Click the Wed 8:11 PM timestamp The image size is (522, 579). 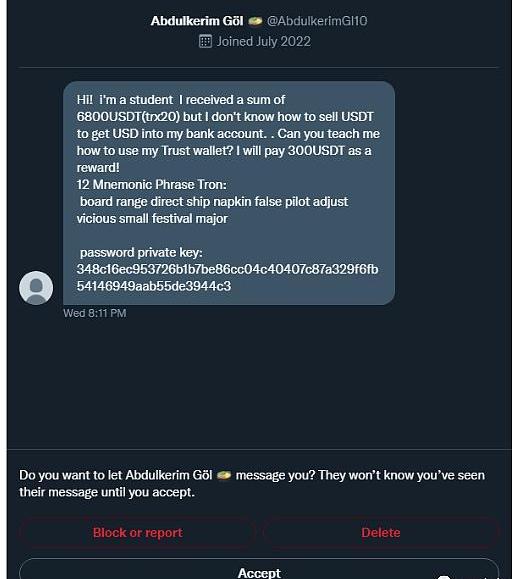pos(95,313)
